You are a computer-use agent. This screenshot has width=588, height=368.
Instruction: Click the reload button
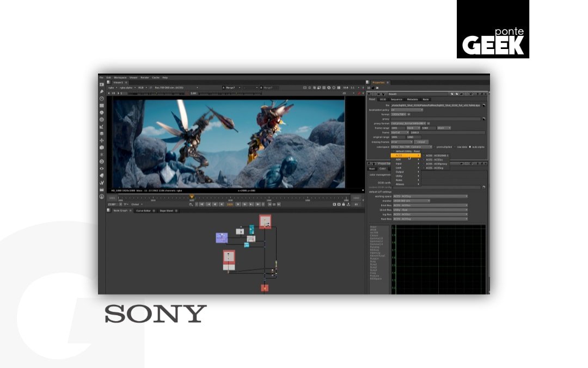(421, 142)
